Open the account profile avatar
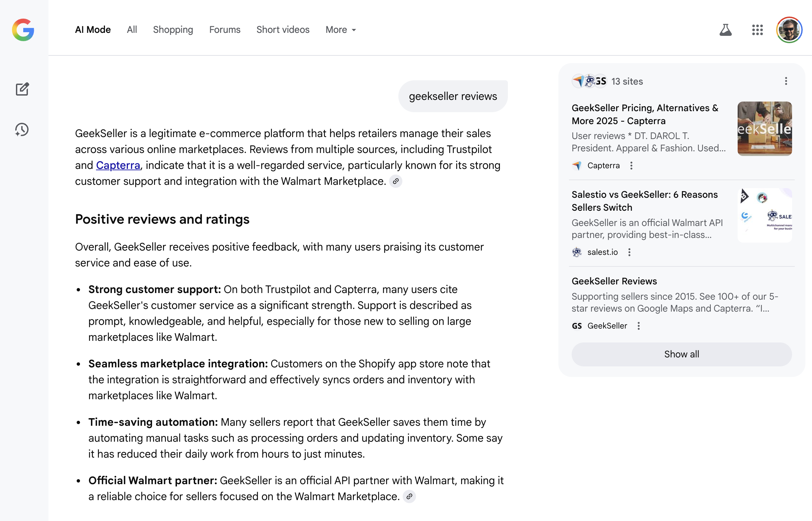This screenshot has width=812, height=521. [x=789, y=30]
